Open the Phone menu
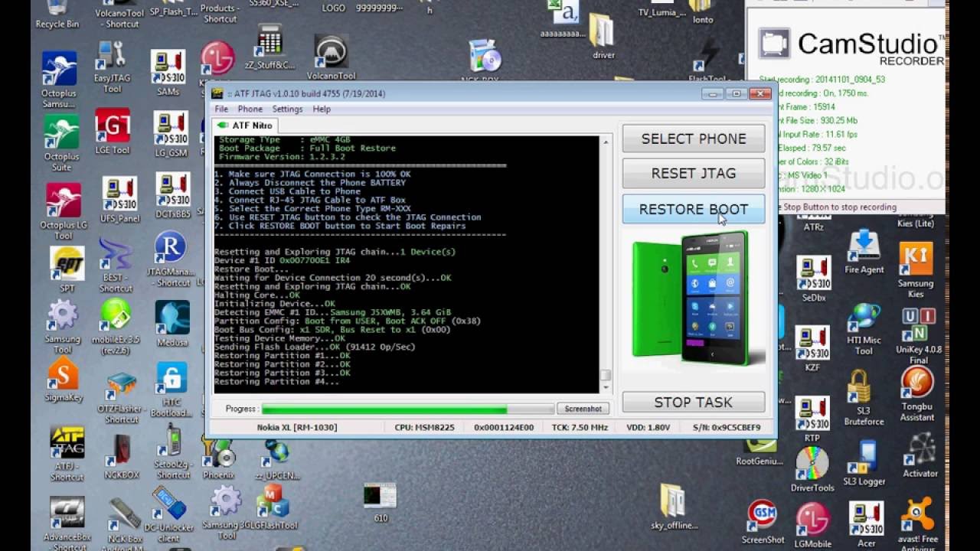The height and width of the screenshot is (551, 980). [250, 109]
